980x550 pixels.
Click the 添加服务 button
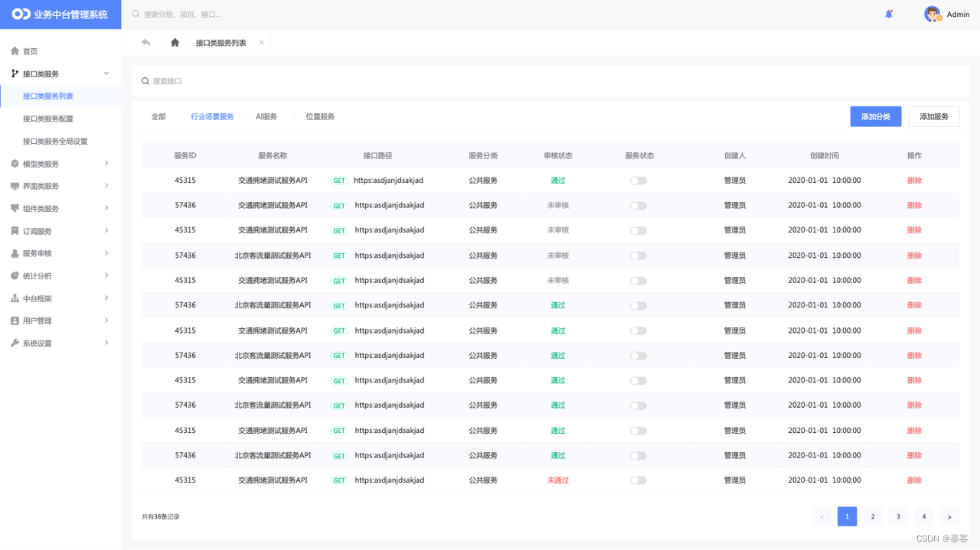point(934,116)
